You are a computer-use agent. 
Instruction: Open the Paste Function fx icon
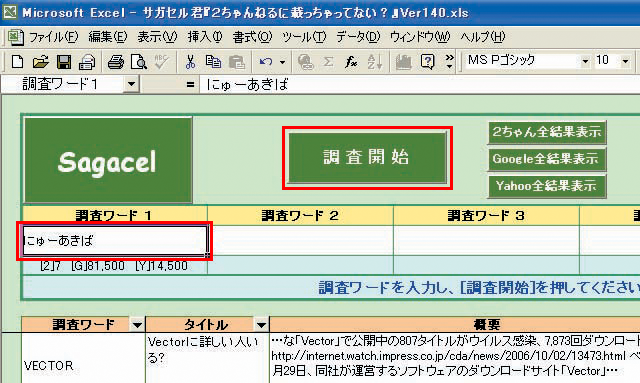(351, 62)
